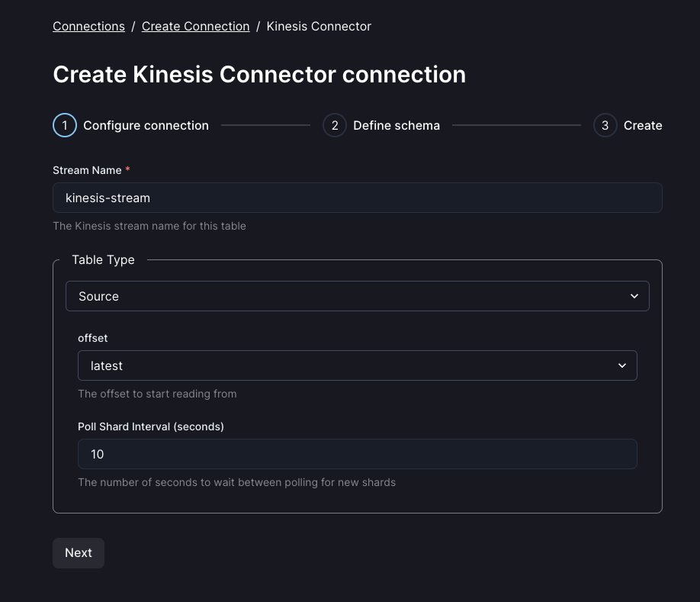Select the kinesis-stream text value
Viewport: 700px width, 602px height.
(108, 198)
